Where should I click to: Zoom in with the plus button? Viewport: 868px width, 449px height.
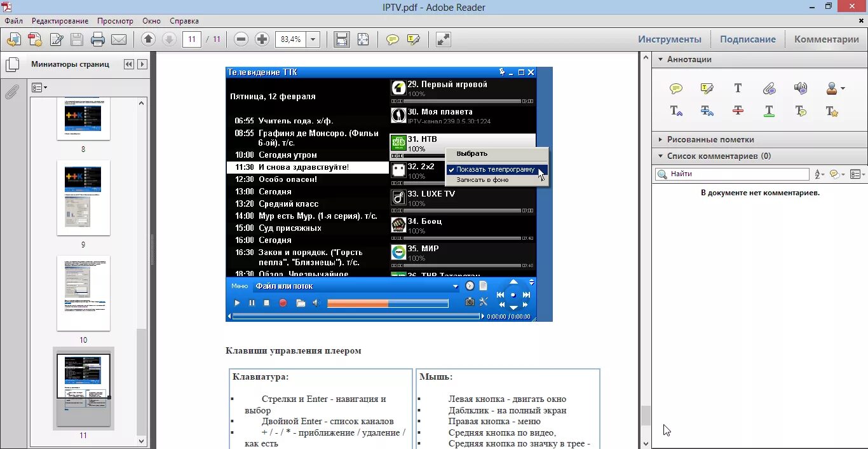[x=262, y=39]
